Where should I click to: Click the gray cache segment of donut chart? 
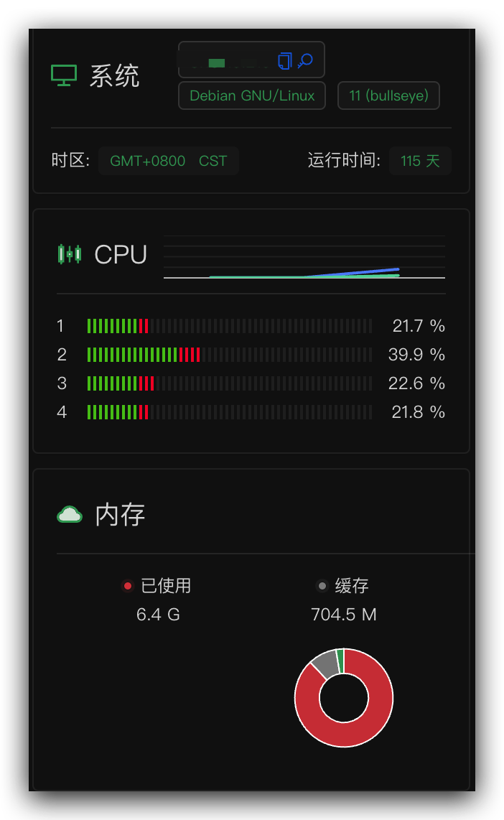326,663
